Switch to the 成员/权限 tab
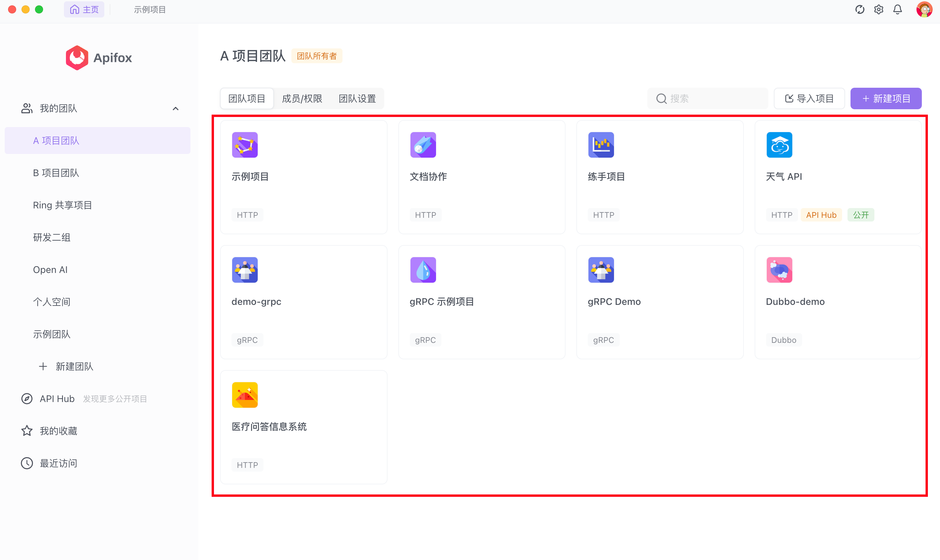Viewport: 940px width, 560px height. point(302,98)
